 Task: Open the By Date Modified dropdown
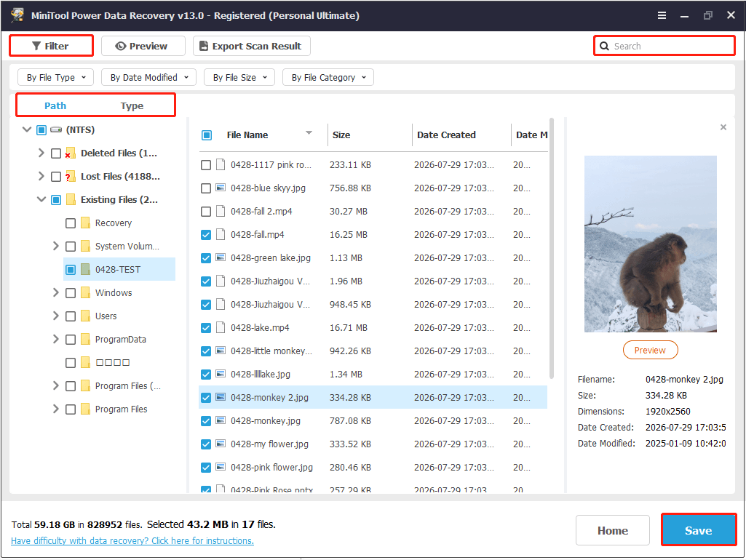tap(149, 78)
